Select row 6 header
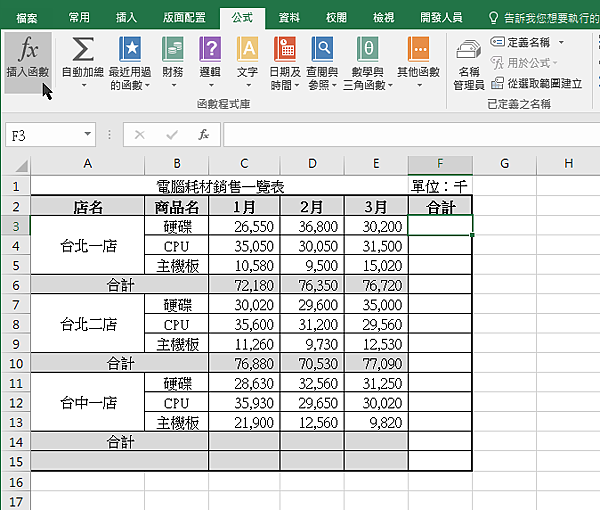 16,285
